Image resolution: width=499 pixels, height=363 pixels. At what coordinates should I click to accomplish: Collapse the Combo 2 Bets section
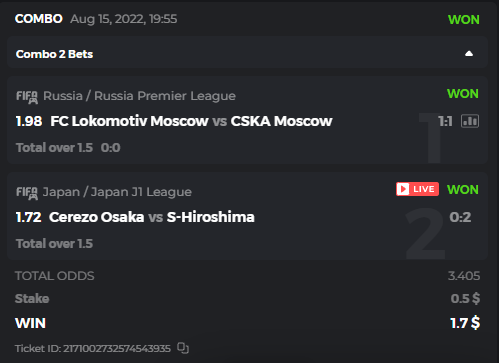tap(469, 54)
